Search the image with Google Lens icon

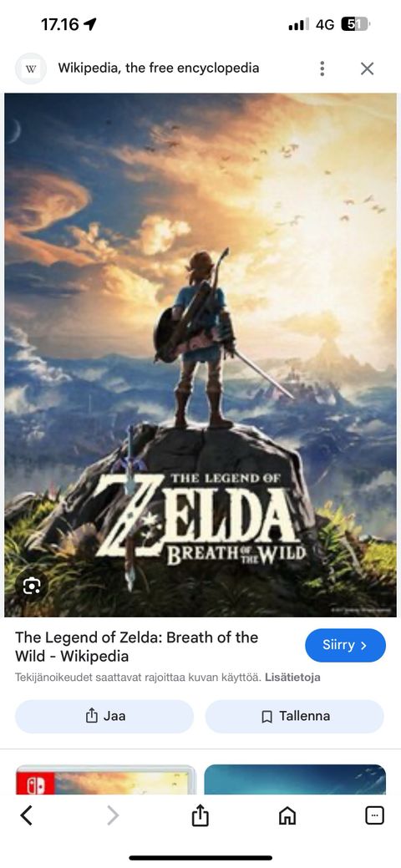32,586
